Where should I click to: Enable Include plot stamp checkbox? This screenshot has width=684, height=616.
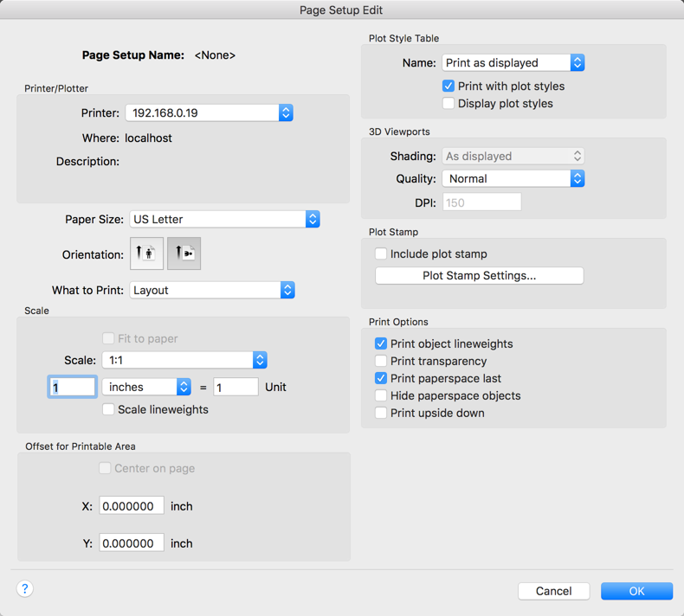coord(381,254)
